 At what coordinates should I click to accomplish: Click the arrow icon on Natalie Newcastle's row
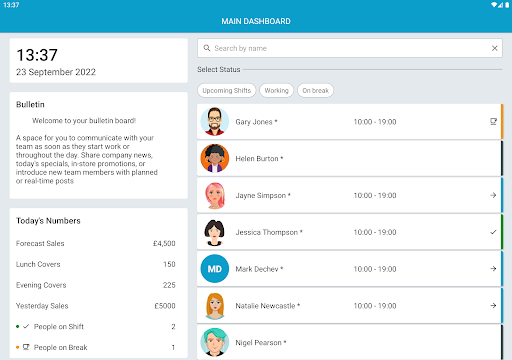493,306
